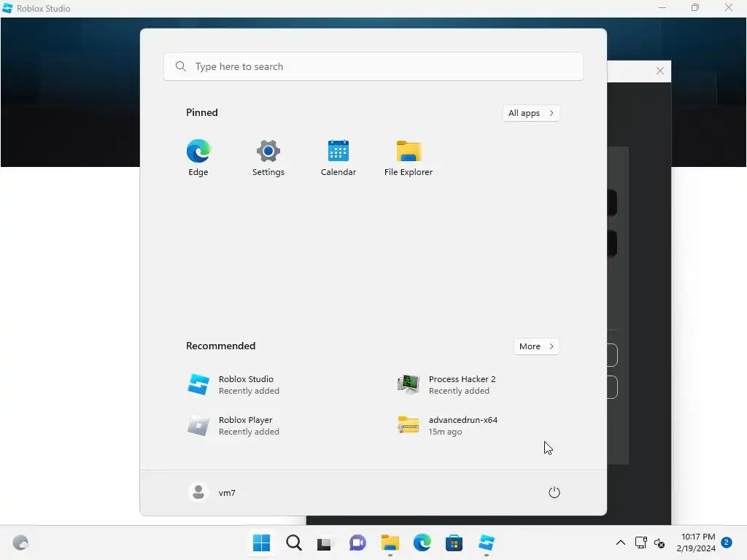Open File Explorer on the taskbar

coord(390,542)
